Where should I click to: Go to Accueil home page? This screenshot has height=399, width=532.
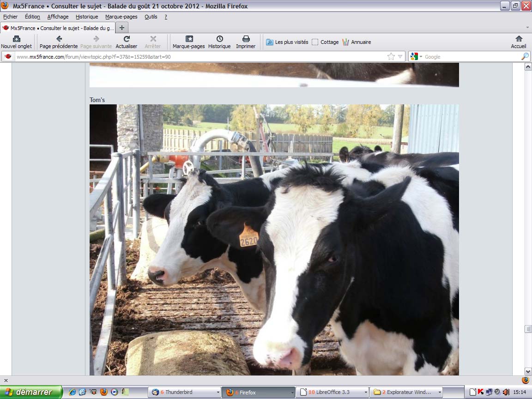519,42
